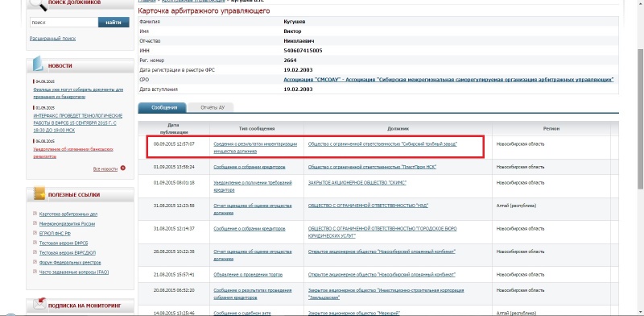The width and height of the screenshot is (644, 316).
Task: Click the Дата публикации column header
Action: [174, 128]
